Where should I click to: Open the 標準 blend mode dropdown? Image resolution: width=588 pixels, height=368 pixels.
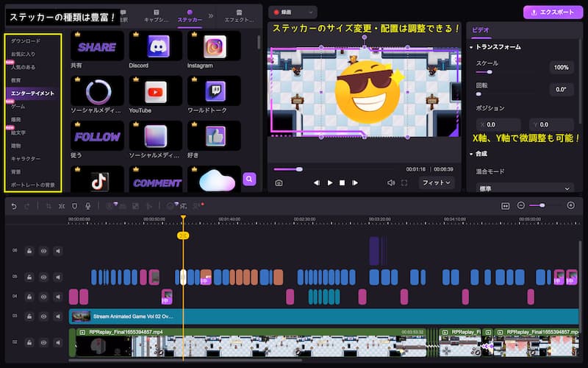(525, 188)
